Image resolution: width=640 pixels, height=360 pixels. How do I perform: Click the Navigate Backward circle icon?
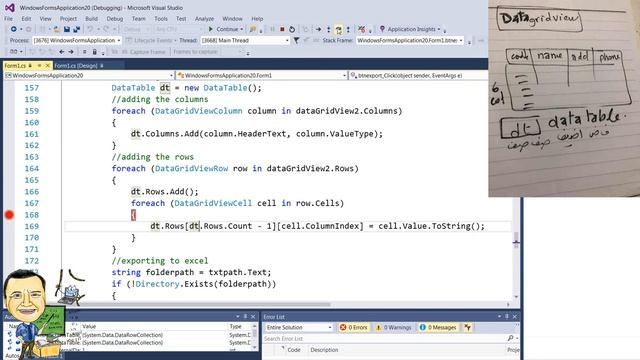(13, 29)
